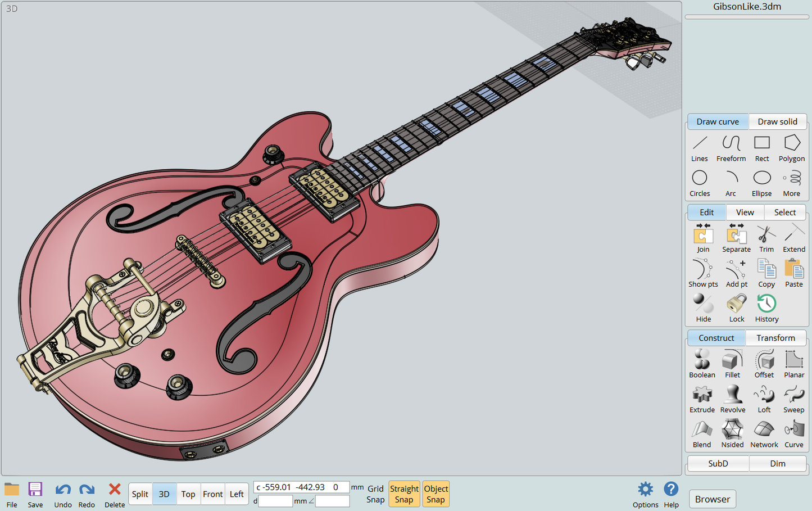The width and height of the screenshot is (812, 511).
Task: Pick the Ellipse tool
Action: coord(761,183)
